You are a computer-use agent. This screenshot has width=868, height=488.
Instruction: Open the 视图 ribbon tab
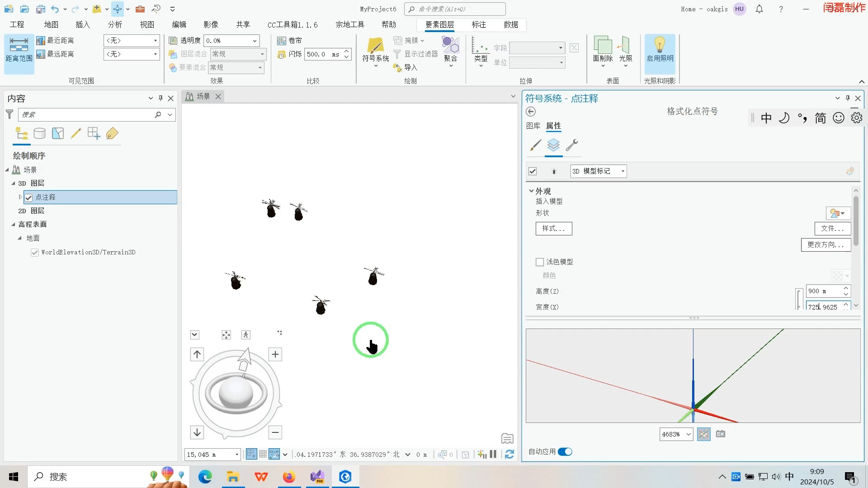146,24
